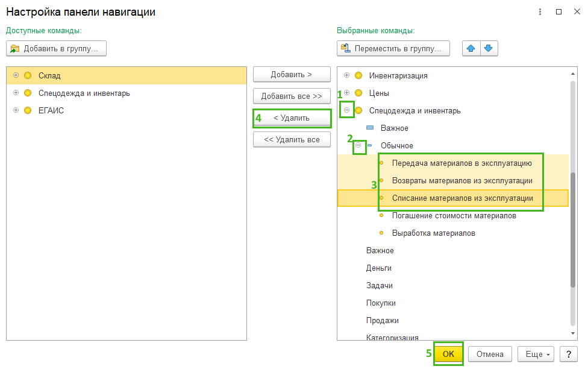Confirm with the OK button
The height and width of the screenshot is (369, 588).
pos(448,354)
